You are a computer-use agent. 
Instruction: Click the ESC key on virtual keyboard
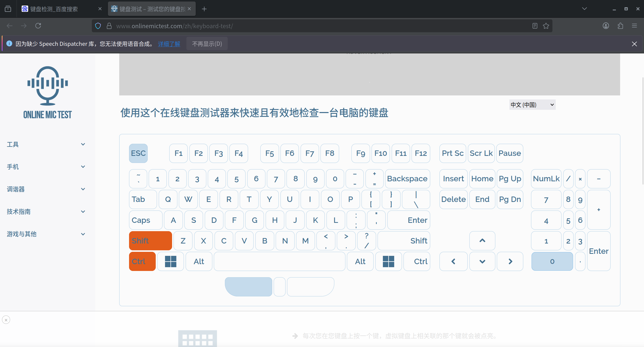tap(138, 153)
